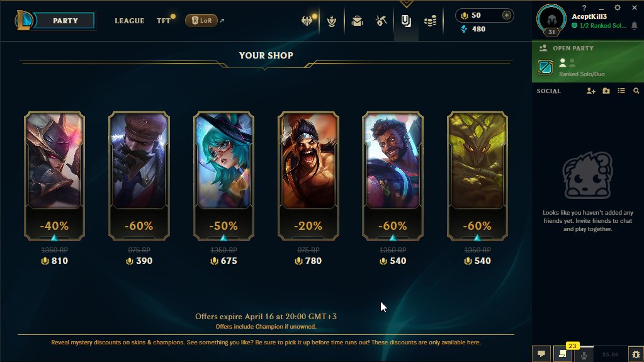Viewport: 644px width, 362px height.
Task: Expand the chevron at top of window
Action: pos(406,4)
